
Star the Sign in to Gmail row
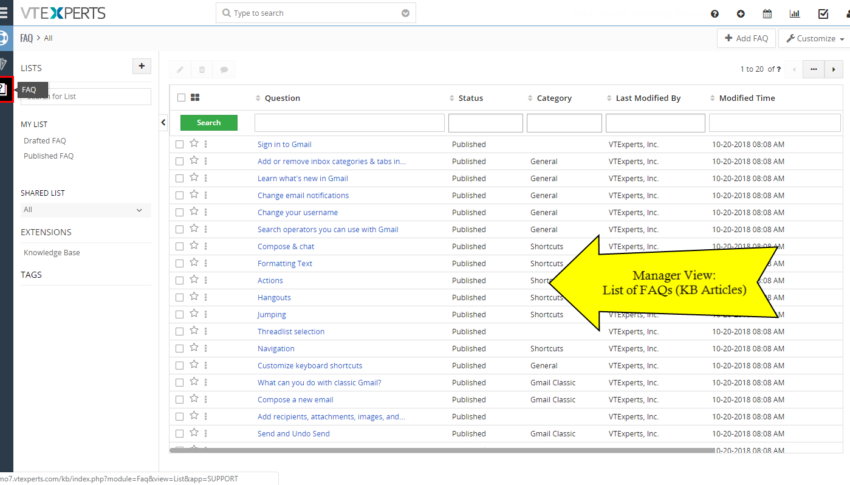point(194,144)
